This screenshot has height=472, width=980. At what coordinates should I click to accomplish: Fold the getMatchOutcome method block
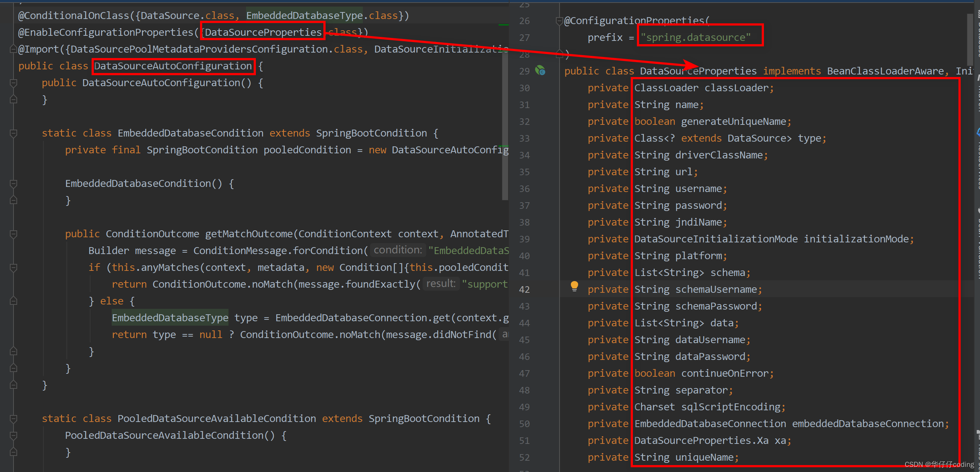coord(13,234)
